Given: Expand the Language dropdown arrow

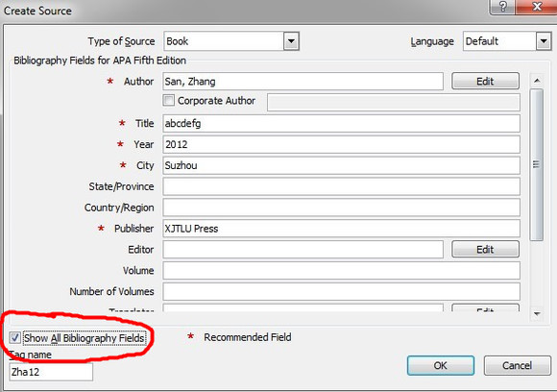Looking at the screenshot, I should coord(544,41).
